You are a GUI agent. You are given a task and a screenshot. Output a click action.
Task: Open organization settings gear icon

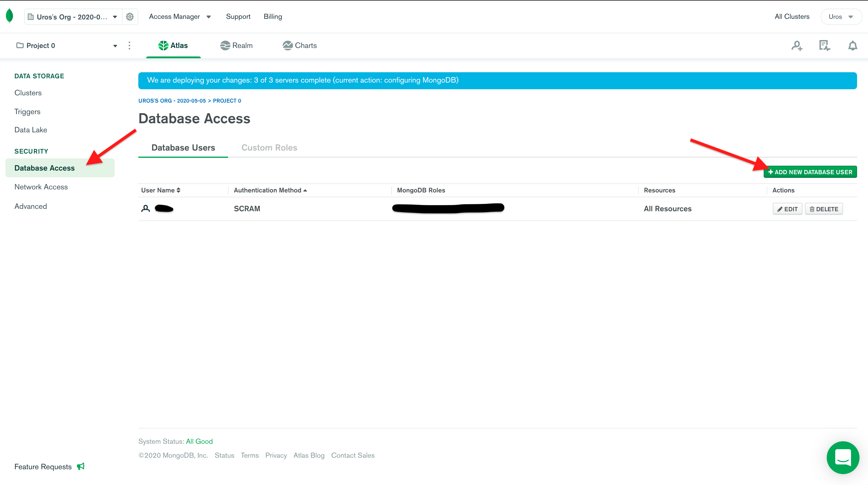(x=130, y=16)
